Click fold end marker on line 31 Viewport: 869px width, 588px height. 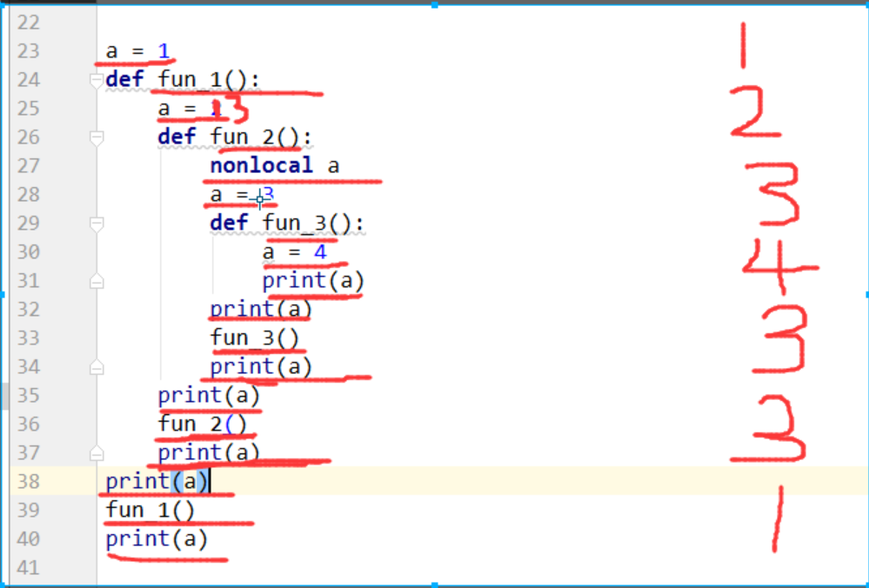coord(97,282)
